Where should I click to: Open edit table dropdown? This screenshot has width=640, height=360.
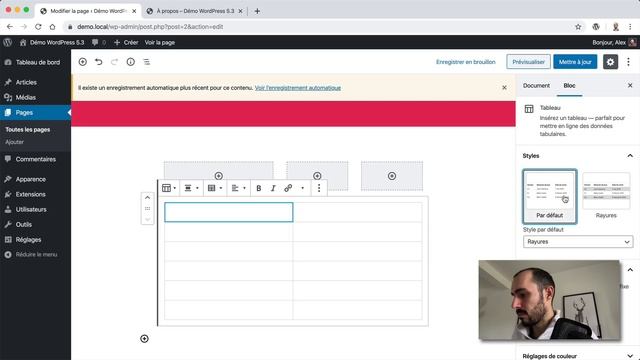point(215,188)
